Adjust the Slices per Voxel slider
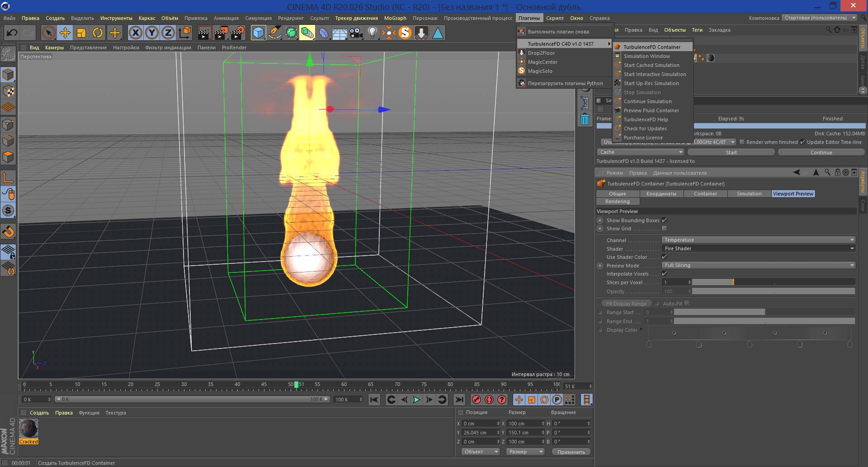The width and height of the screenshot is (868, 467). tap(774, 282)
